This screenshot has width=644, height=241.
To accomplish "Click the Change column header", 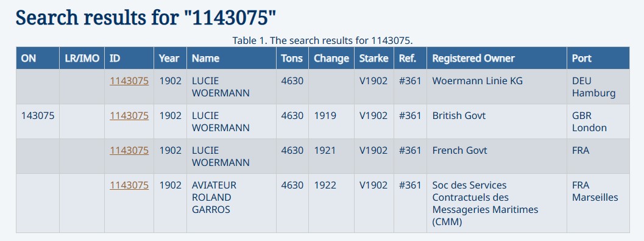I will pos(331,58).
